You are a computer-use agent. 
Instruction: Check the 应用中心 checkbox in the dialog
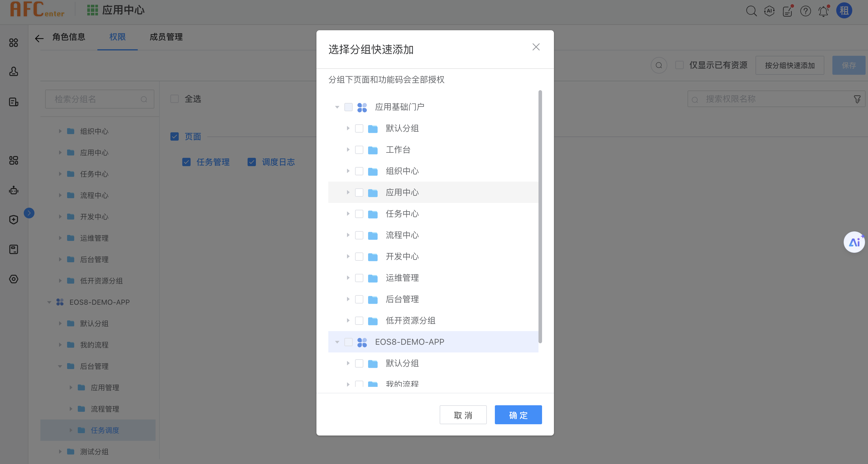click(x=359, y=193)
